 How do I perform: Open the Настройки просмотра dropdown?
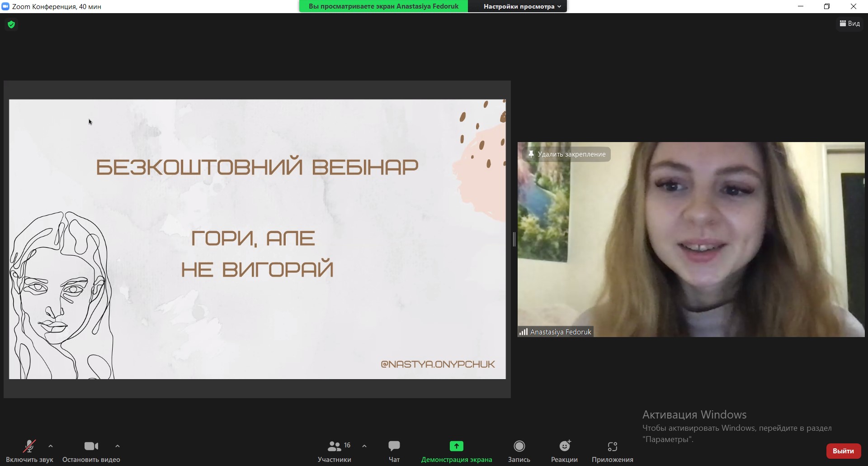point(522,6)
